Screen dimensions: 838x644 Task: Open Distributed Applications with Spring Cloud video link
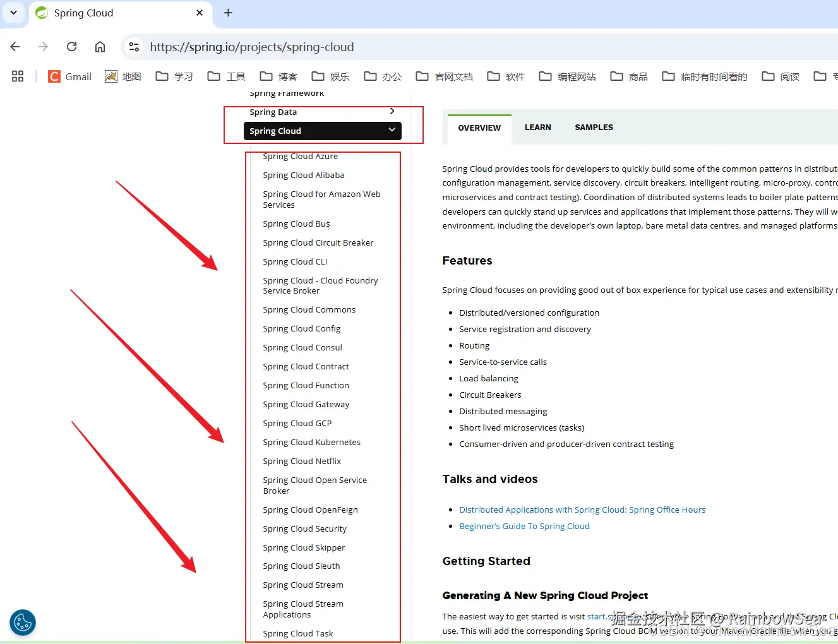pos(582,510)
